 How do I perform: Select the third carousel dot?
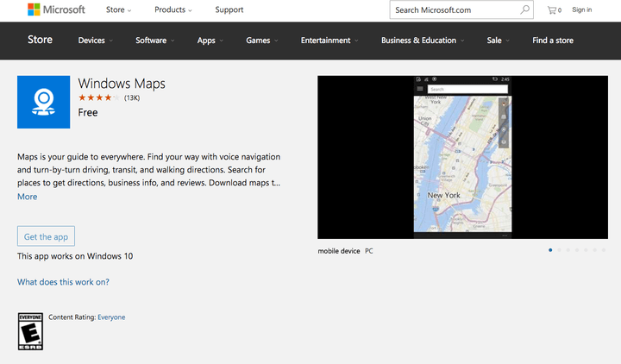click(568, 250)
